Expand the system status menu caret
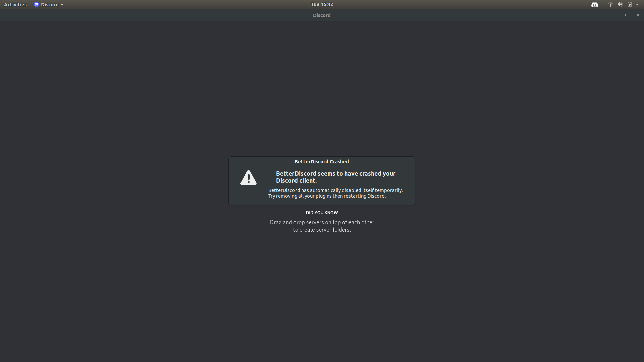The height and width of the screenshot is (362, 644). pyautogui.click(x=638, y=4)
